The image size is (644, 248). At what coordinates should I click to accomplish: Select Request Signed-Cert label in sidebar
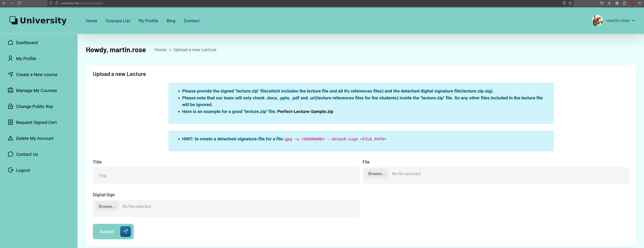pos(36,122)
